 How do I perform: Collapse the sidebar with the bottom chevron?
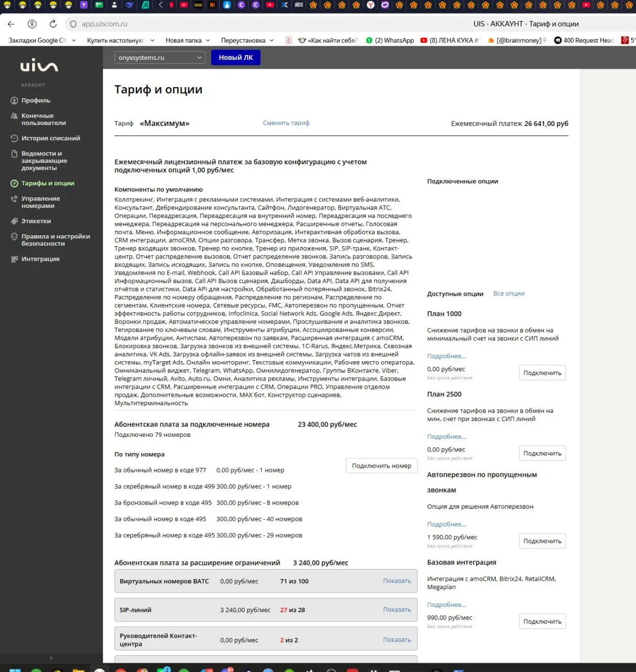coord(51,658)
